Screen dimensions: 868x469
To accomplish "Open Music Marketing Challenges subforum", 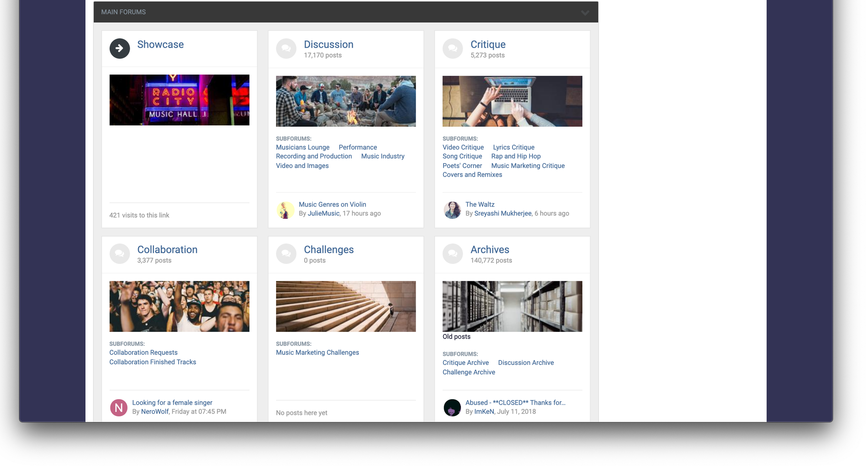I will click(317, 353).
